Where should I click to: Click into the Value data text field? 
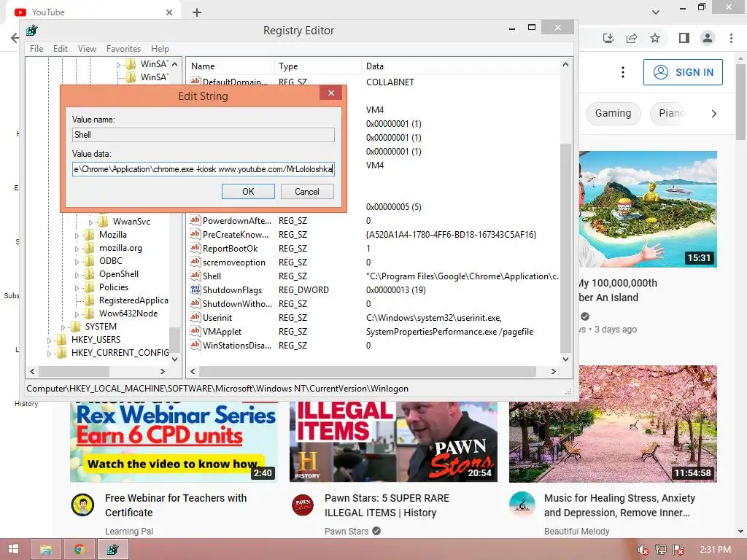click(x=204, y=169)
